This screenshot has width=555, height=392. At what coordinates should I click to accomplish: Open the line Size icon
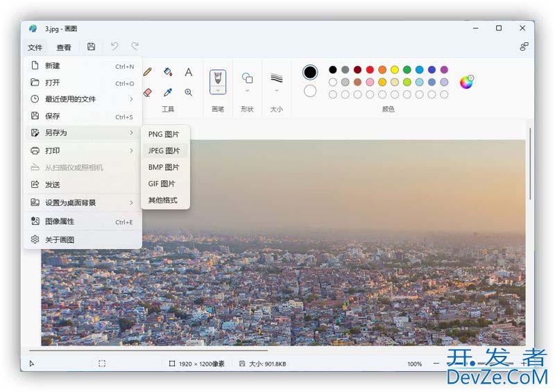point(276,78)
